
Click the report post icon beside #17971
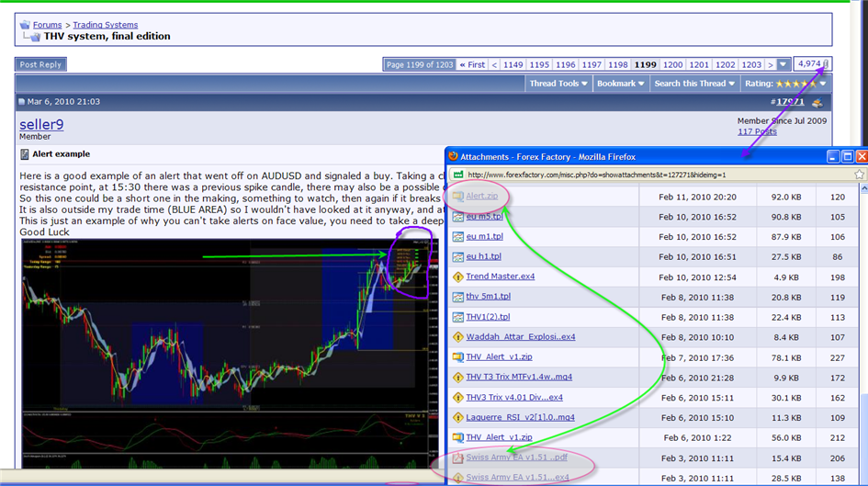pos(817,103)
